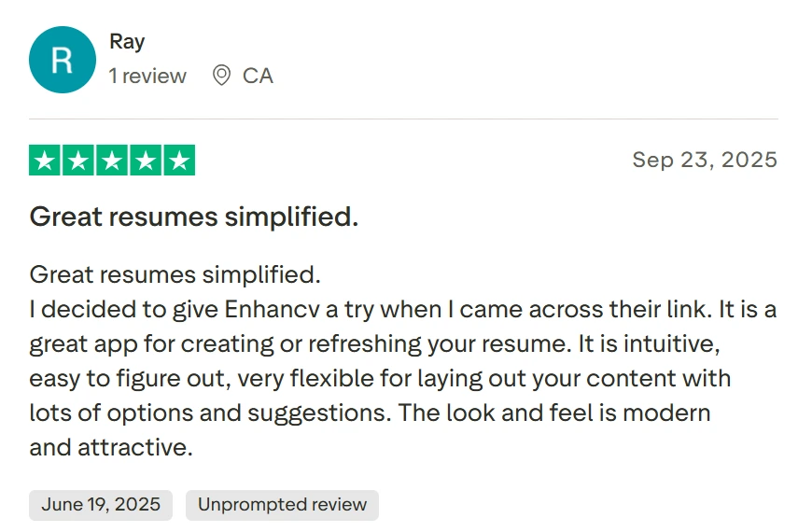Click the 'June 19, 2025' date badge

[x=101, y=505]
